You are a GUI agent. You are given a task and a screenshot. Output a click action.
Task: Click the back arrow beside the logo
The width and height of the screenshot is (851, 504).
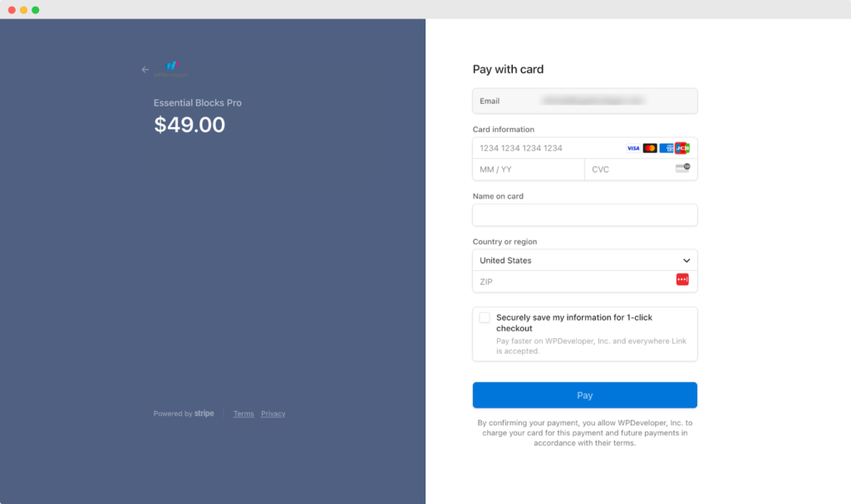coord(146,70)
